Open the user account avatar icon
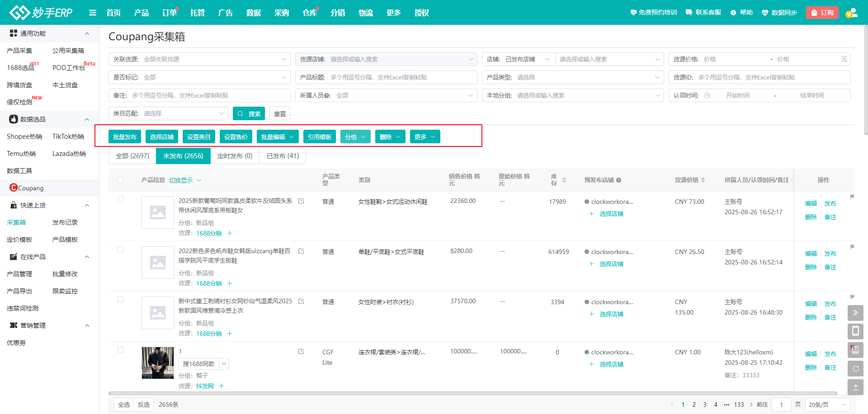 pos(851,13)
